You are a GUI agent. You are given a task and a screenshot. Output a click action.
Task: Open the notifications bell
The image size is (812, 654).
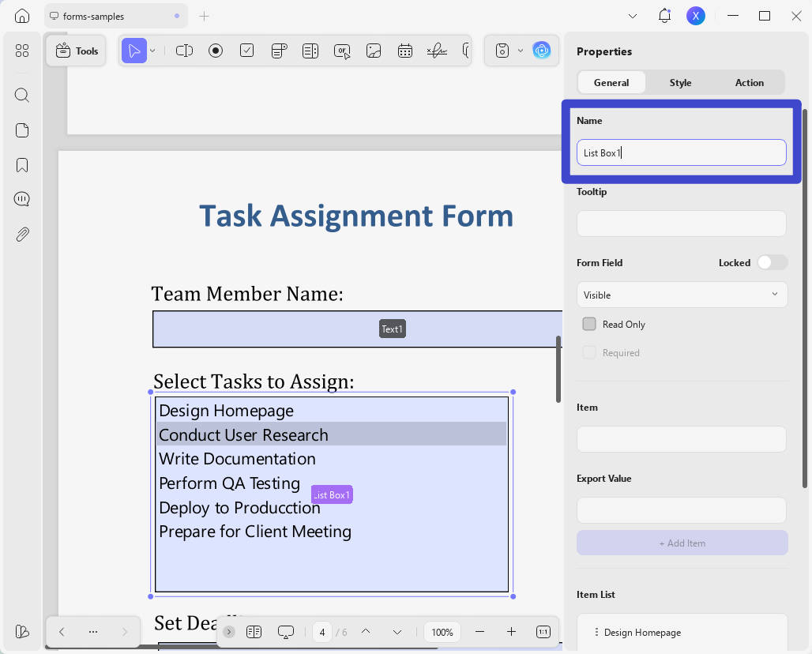click(664, 16)
